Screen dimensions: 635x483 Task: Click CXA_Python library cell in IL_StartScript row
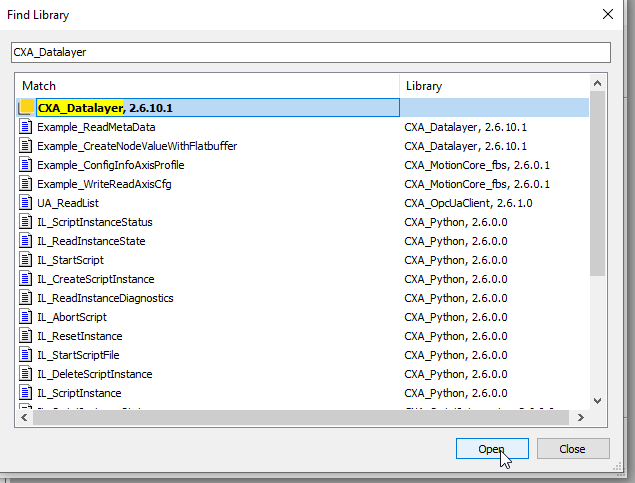[456, 260]
